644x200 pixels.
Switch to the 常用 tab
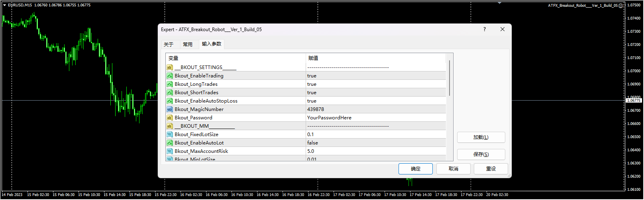pos(188,44)
